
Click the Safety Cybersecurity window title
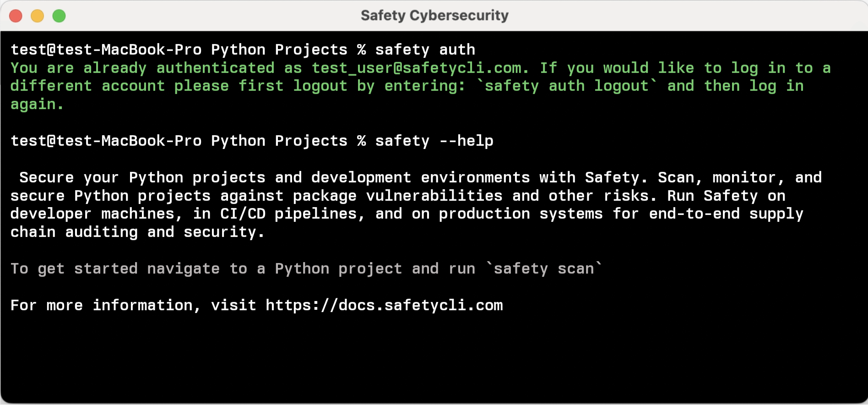tap(434, 16)
